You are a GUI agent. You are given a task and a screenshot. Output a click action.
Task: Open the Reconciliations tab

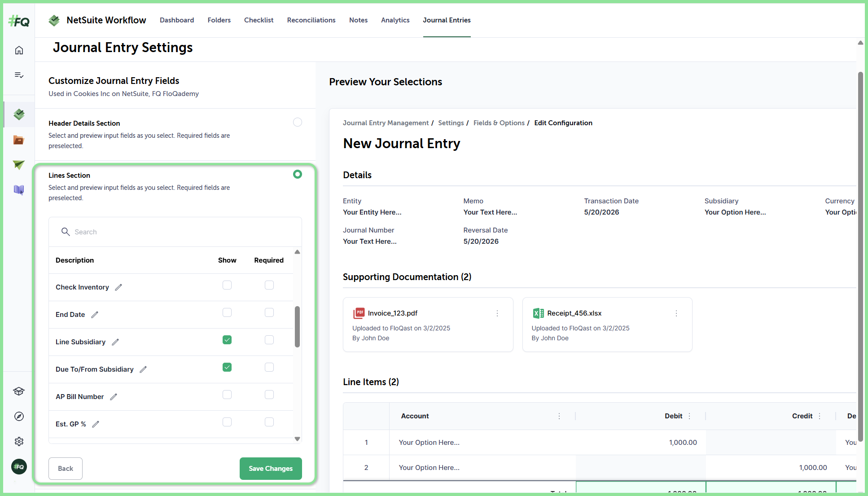click(311, 20)
